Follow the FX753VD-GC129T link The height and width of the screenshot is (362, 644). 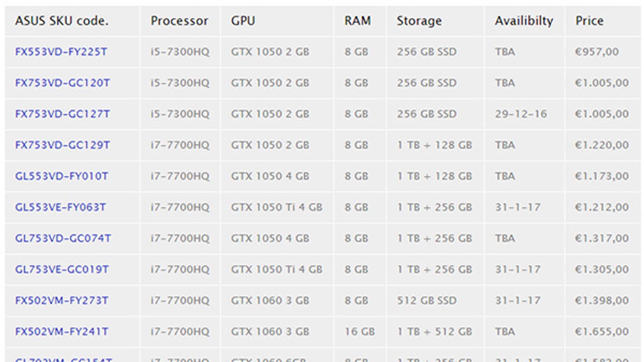(x=62, y=145)
